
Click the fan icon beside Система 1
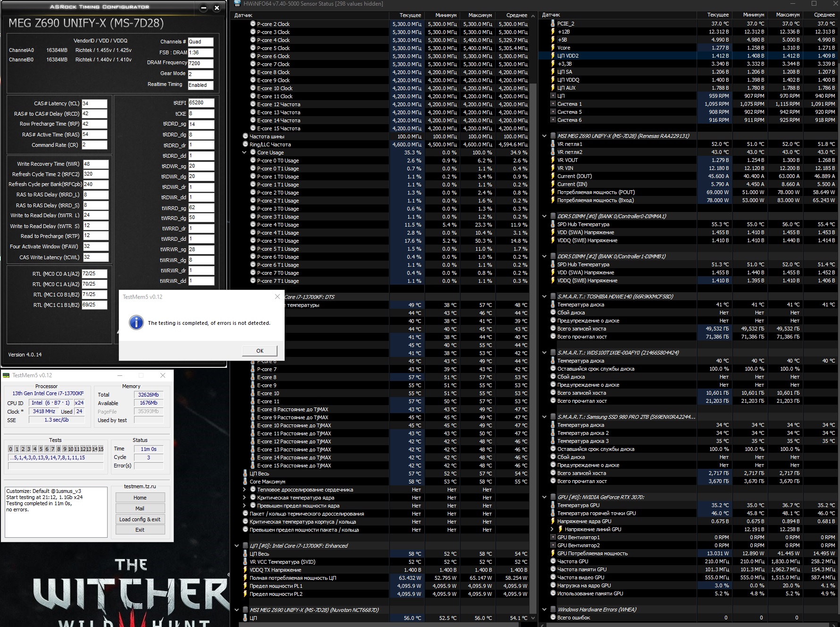[x=553, y=104]
